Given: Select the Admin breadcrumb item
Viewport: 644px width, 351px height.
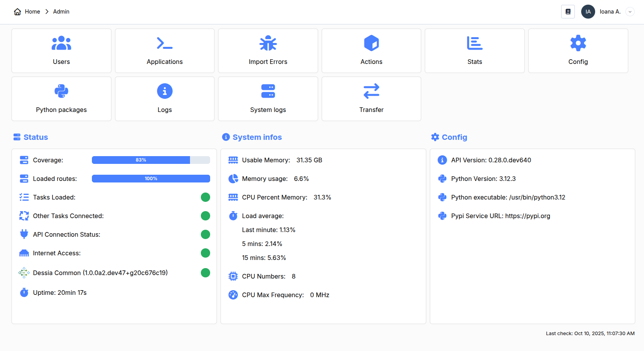Looking at the screenshot, I should pos(61,12).
